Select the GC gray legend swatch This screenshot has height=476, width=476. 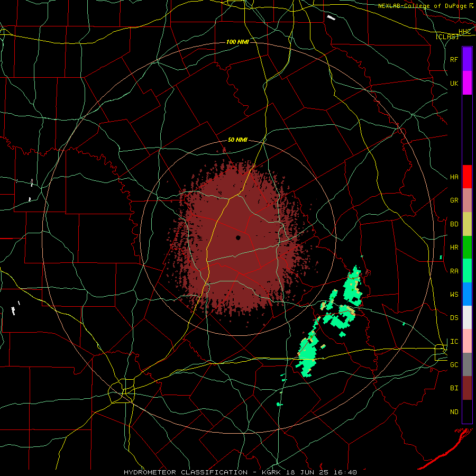(467, 364)
